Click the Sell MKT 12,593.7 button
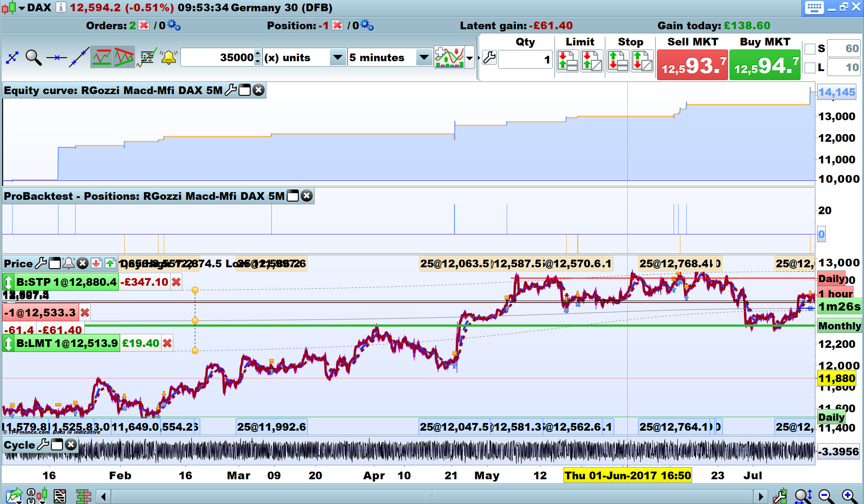The height and width of the screenshot is (504, 864). click(692, 65)
